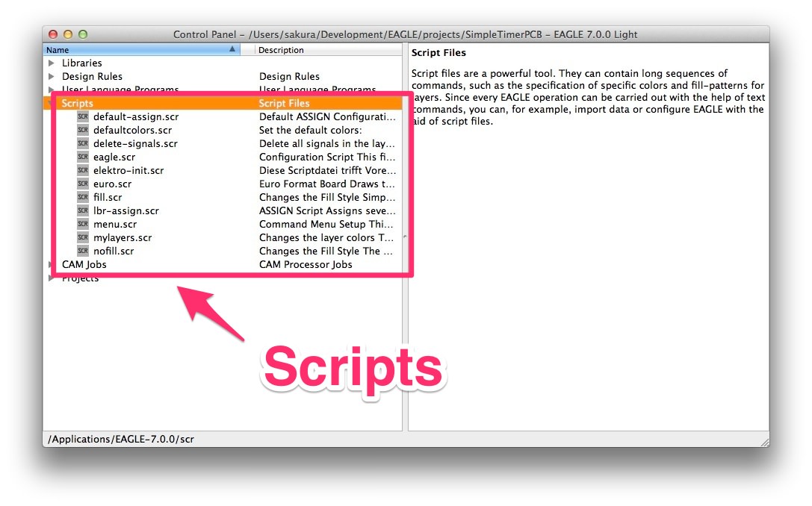The width and height of the screenshot is (812, 506).
Task: Select the Libraries tree entry
Action: [x=82, y=63]
